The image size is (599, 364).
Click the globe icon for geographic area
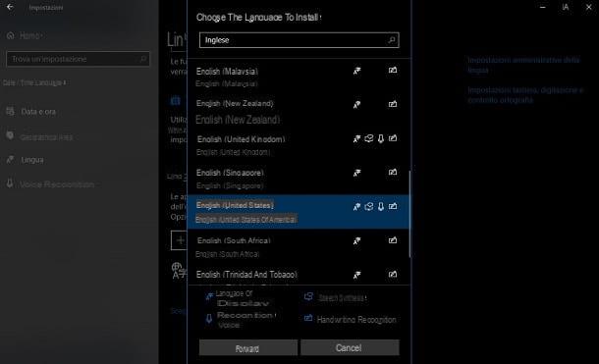[x=10, y=135]
